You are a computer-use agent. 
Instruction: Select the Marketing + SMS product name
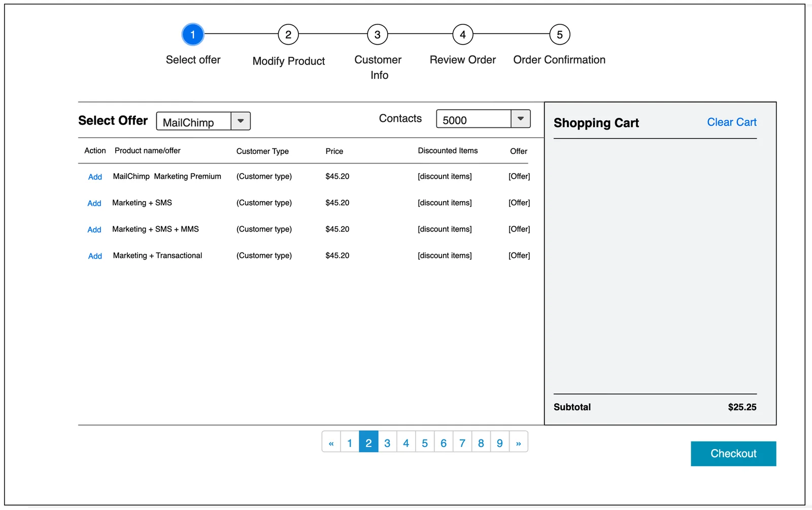(142, 203)
